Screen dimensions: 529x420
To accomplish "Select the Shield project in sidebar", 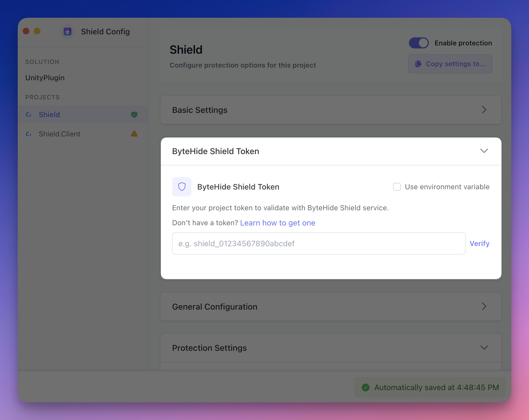I will (x=49, y=115).
